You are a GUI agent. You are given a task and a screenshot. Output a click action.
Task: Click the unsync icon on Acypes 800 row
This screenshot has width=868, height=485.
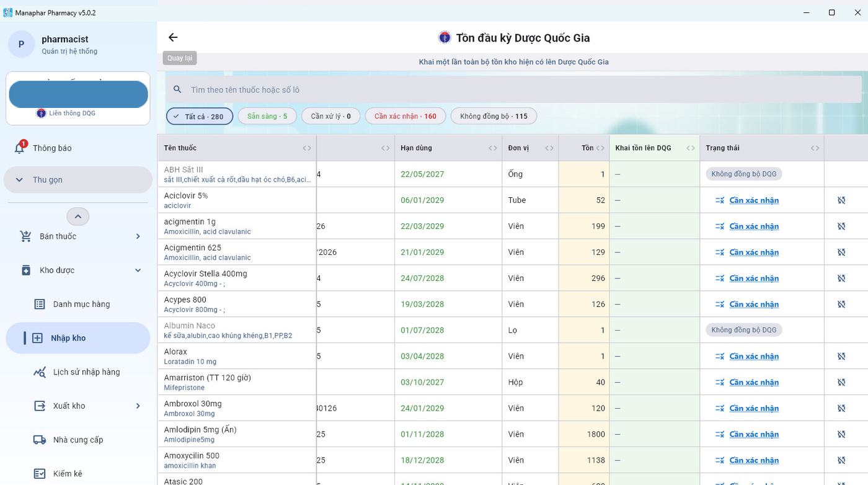coord(841,305)
